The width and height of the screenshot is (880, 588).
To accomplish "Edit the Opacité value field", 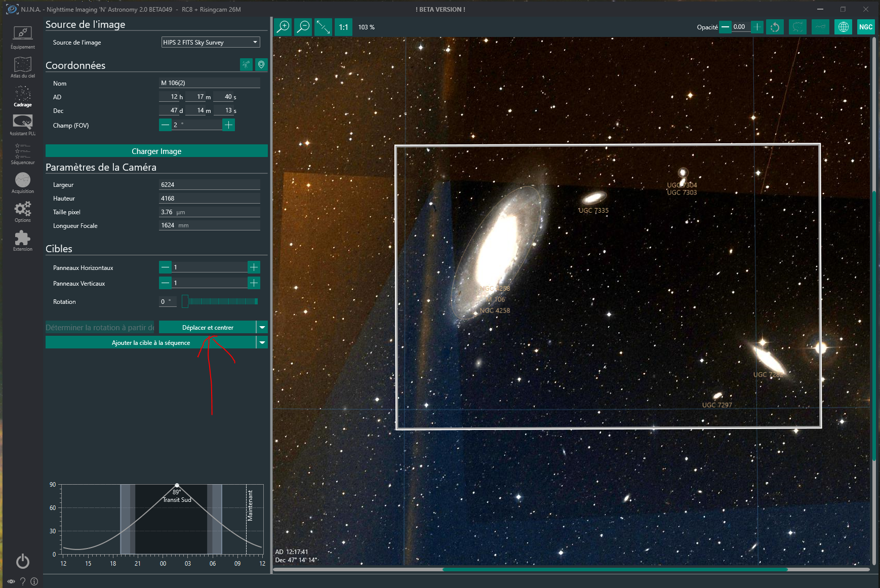I will pos(741,27).
